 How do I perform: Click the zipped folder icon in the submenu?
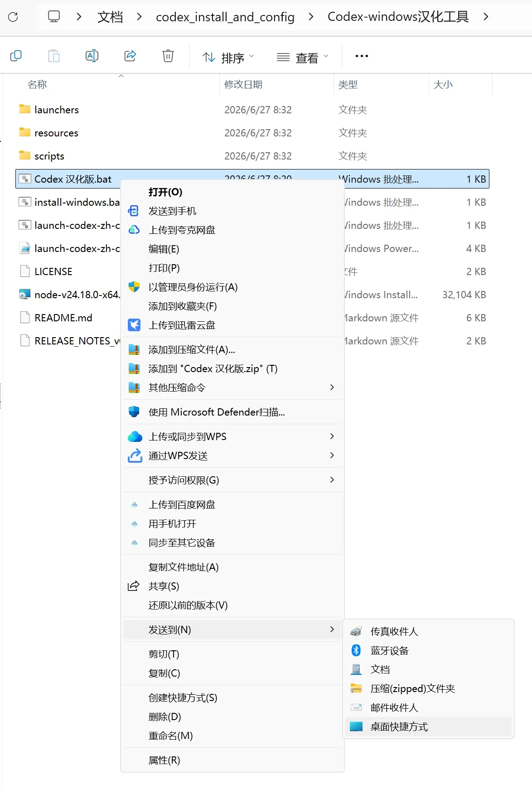[x=356, y=688]
